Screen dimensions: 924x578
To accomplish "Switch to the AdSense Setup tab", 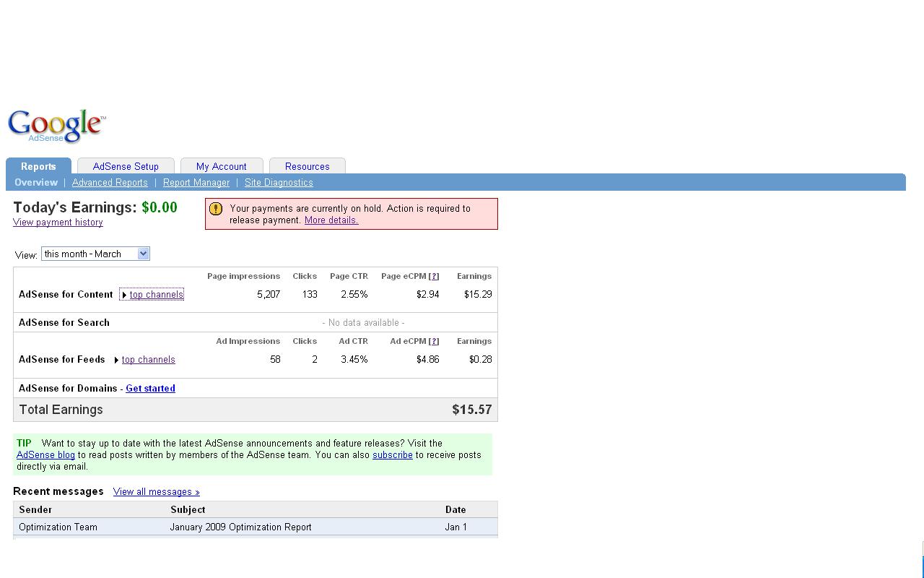I will (x=126, y=166).
